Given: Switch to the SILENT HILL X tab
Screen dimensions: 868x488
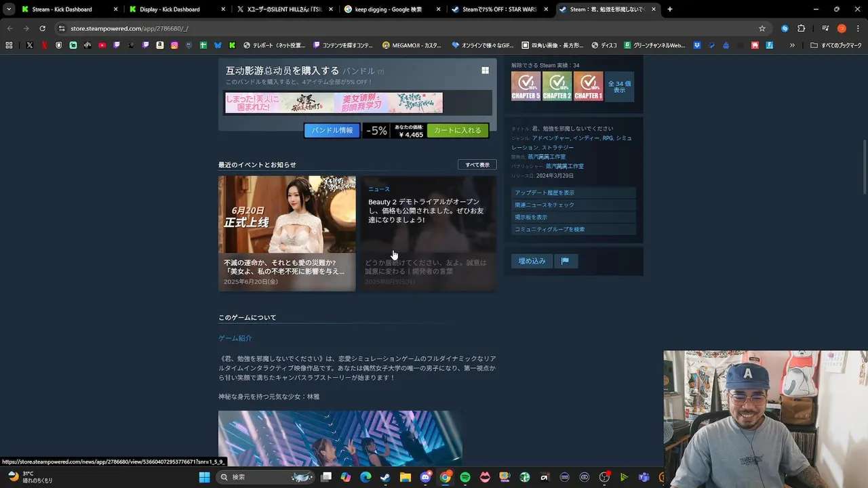Looking at the screenshot, I should click(x=283, y=9).
